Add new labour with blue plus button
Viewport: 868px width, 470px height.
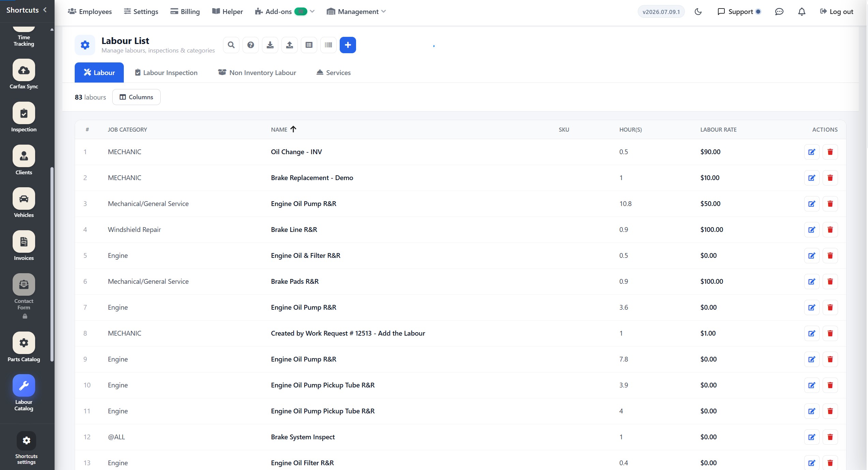coord(348,45)
